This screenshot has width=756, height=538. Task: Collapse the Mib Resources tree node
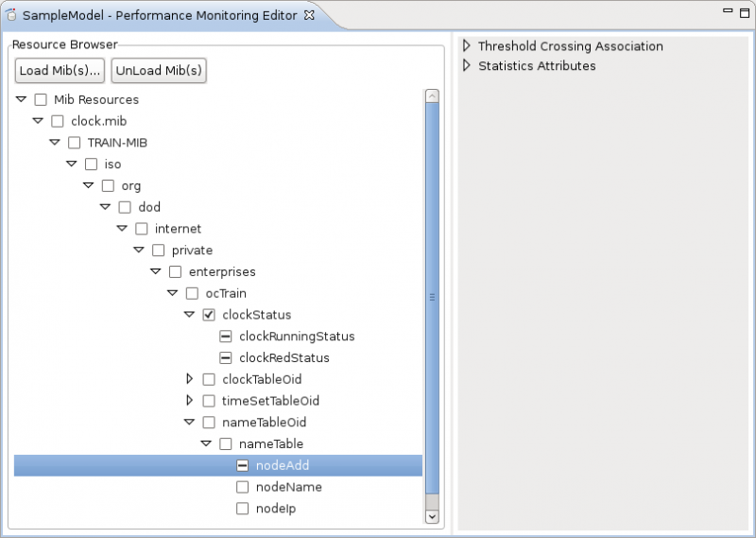[x=21, y=99]
